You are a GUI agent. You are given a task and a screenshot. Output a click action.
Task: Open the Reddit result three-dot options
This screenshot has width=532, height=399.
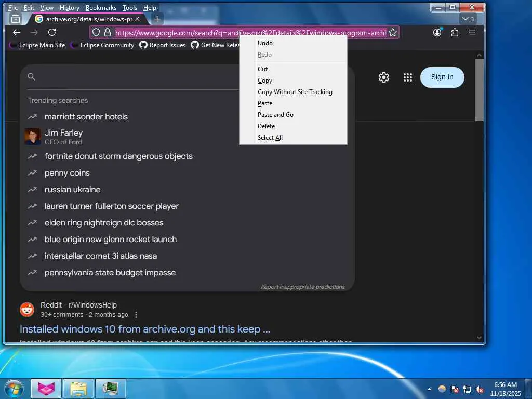[x=136, y=315]
